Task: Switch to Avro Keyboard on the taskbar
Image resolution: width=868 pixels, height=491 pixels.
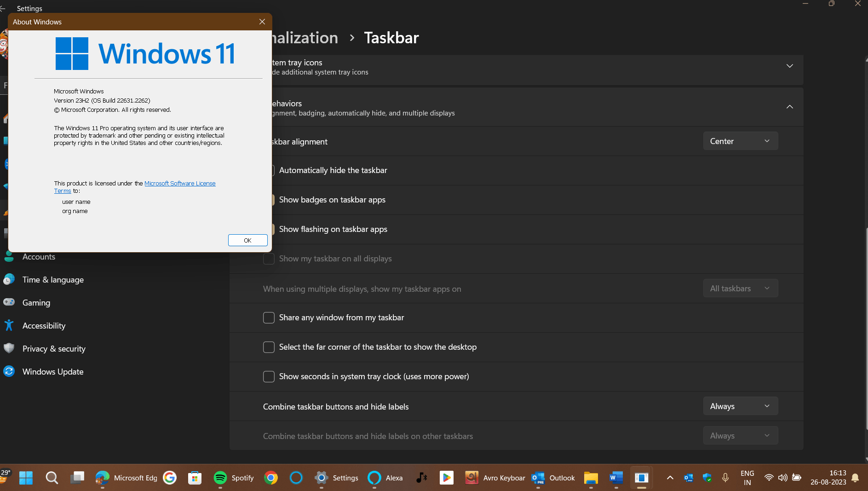Action: click(494, 478)
